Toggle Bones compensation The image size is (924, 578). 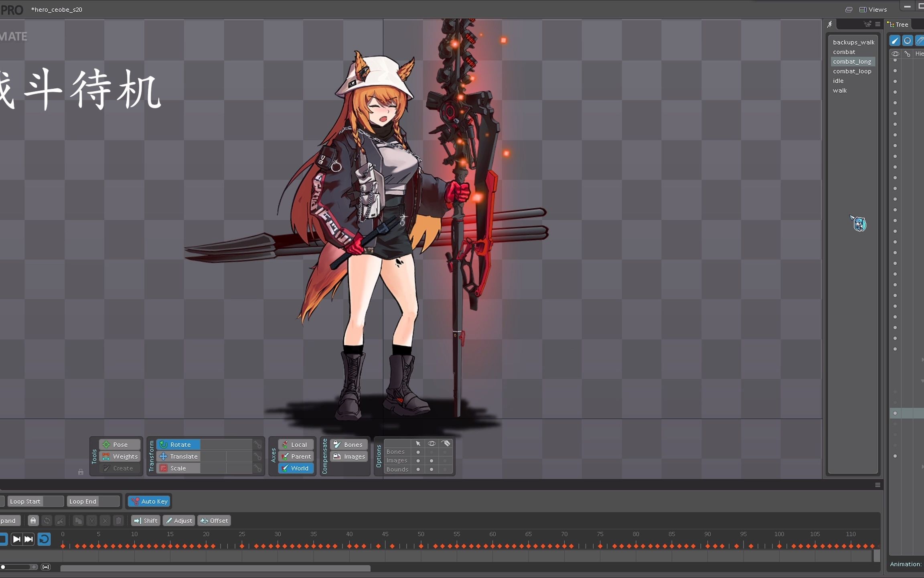point(349,444)
